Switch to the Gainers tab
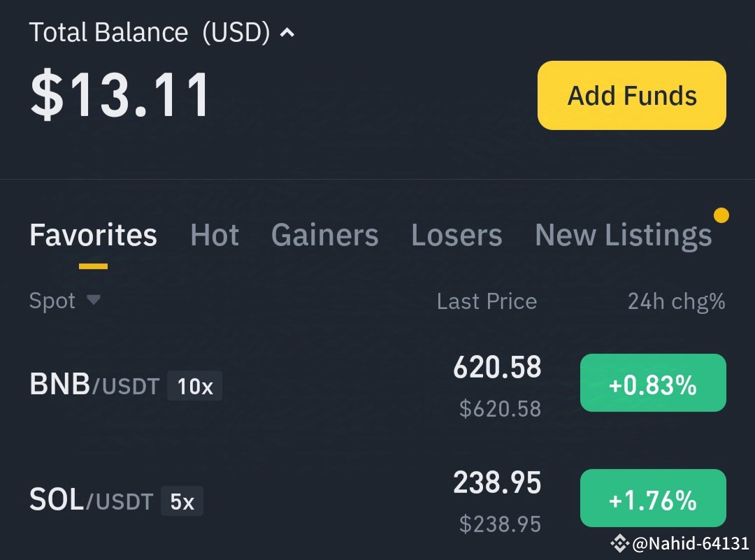This screenshot has height=560, width=755. coord(325,235)
